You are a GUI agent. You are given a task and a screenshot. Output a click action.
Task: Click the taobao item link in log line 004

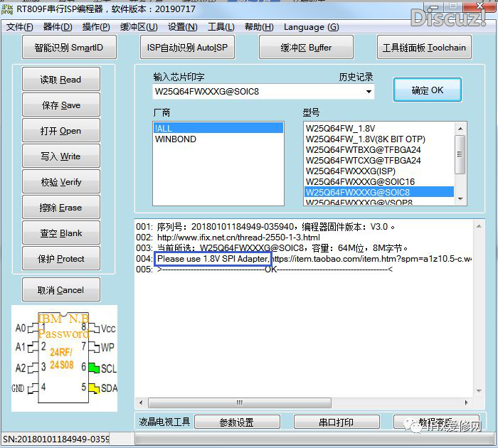(x=372, y=259)
